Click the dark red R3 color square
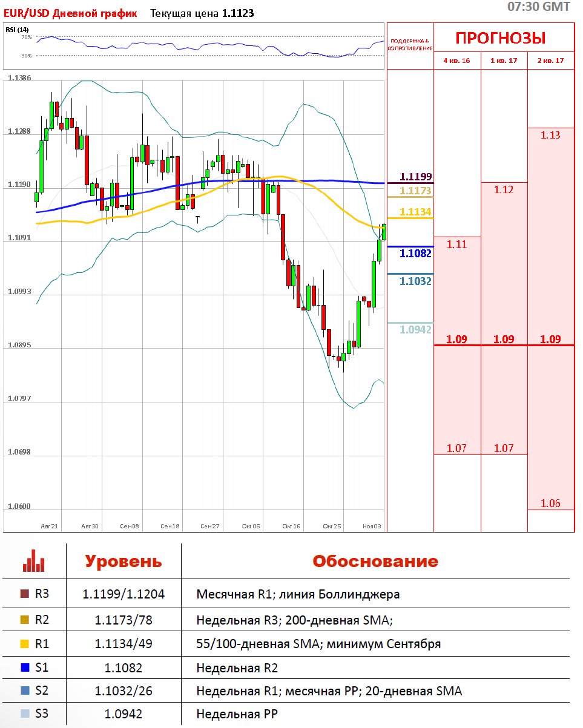The height and width of the screenshot is (728, 583). (x=25, y=594)
